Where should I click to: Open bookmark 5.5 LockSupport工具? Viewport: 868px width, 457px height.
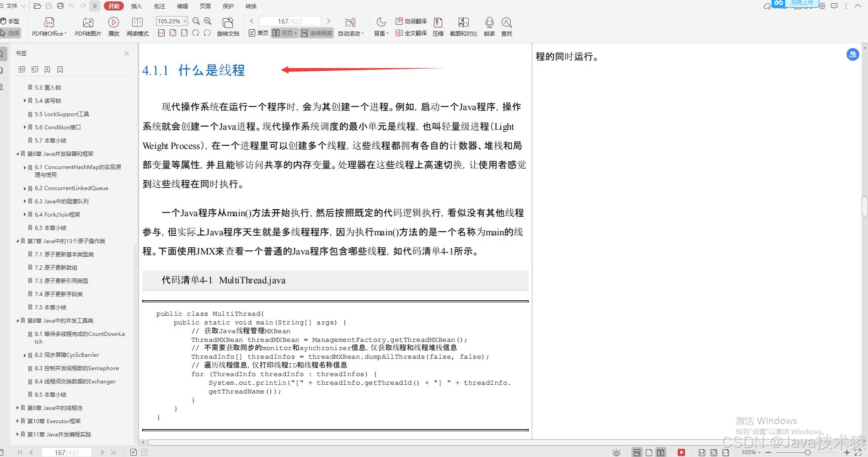tap(62, 114)
